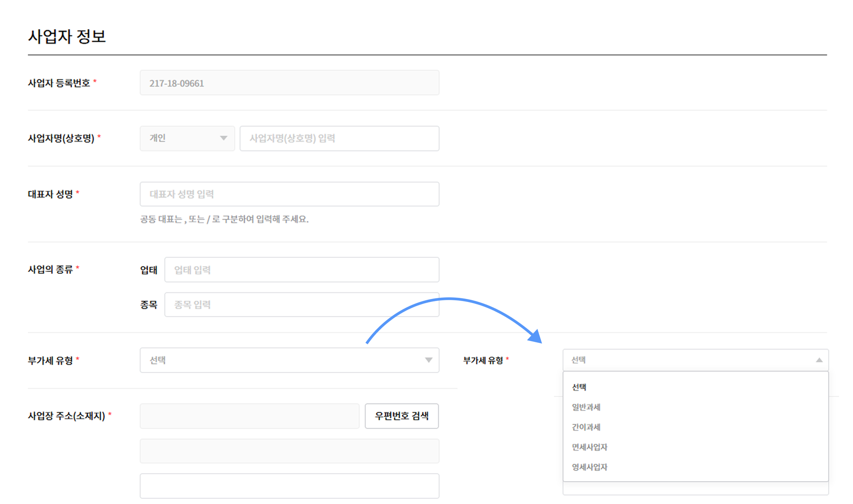
Task: Click the bottom detailed address field
Action: pyautogui.click(x=289, y=485)
